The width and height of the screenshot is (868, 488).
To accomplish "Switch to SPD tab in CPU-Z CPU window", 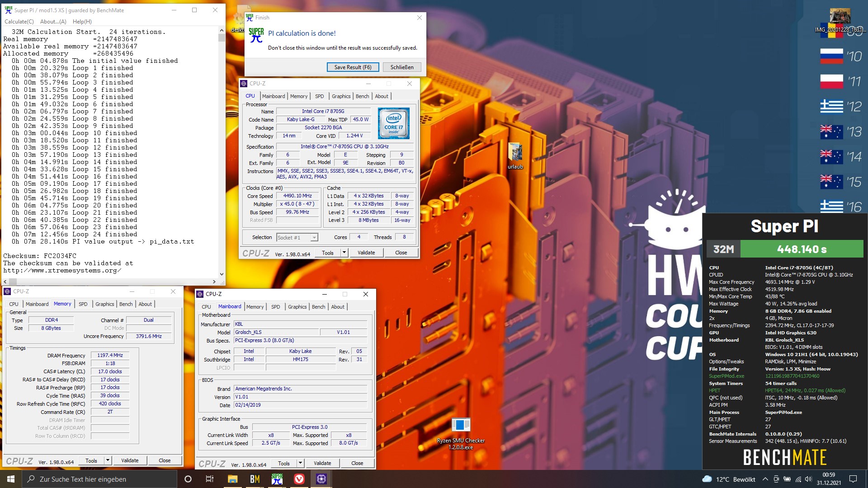I will point(319,96).
